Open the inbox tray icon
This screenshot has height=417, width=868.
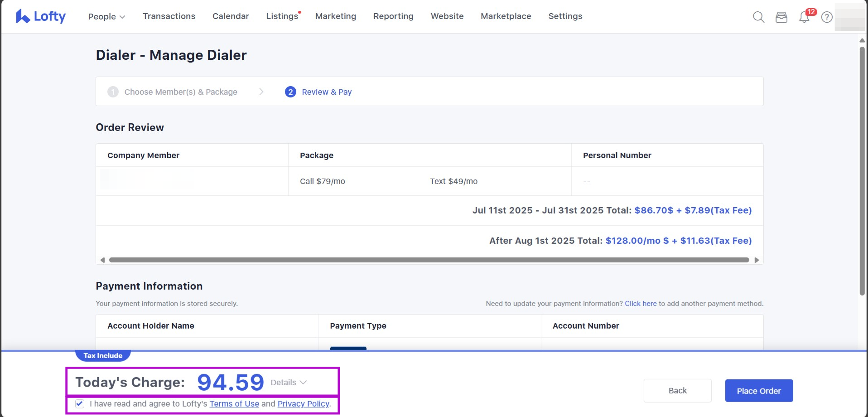pos(781,17)
